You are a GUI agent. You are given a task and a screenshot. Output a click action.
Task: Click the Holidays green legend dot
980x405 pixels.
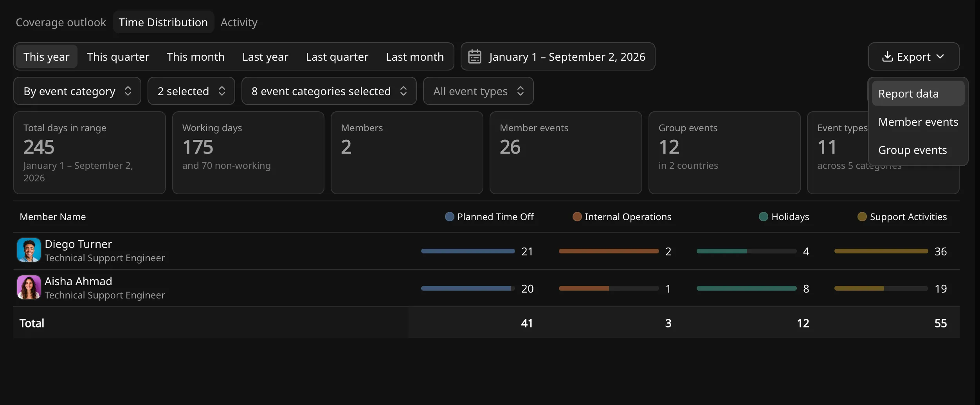(x=763, y=217)
